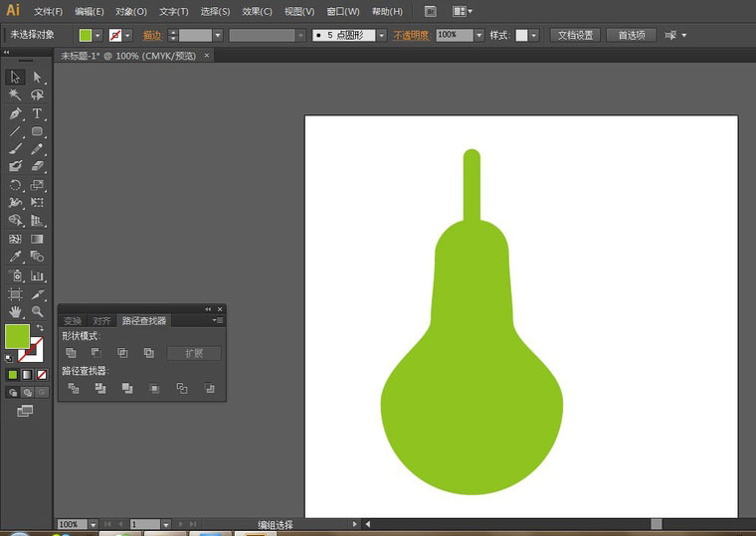Click the 扩展 button in pathfinder

click(x=193, y=353)
